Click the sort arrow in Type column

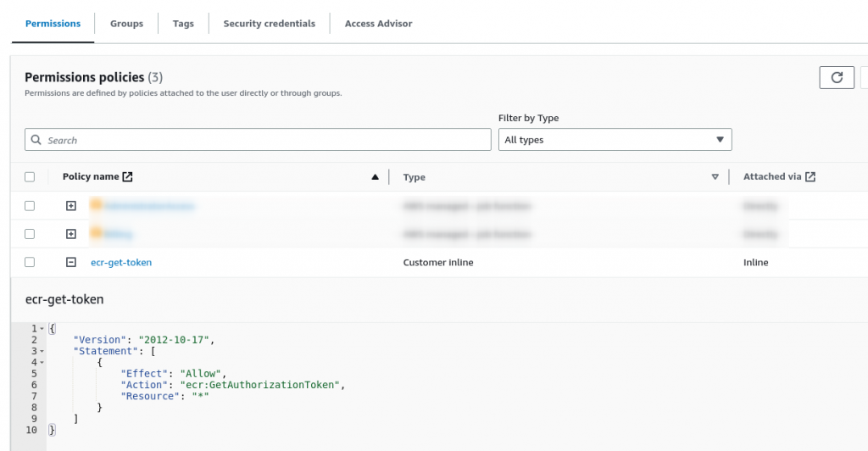[x=715, y=177]
